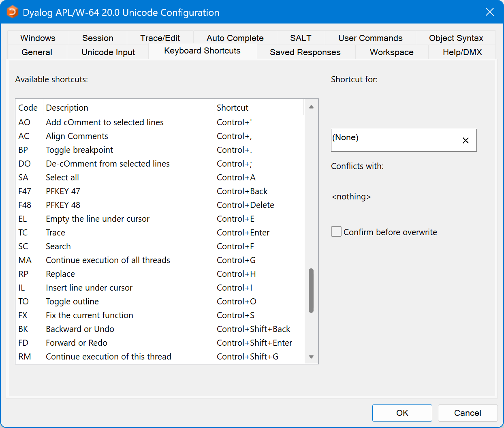Close the Configuration dialog window
The height and width of the screenshot is (428, 504).
(489, 12)
